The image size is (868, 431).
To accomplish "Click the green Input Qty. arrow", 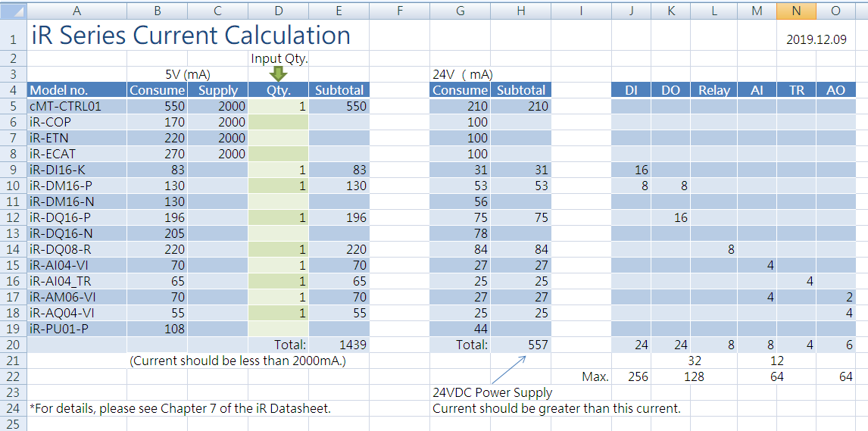I will (x=279, y=73).
